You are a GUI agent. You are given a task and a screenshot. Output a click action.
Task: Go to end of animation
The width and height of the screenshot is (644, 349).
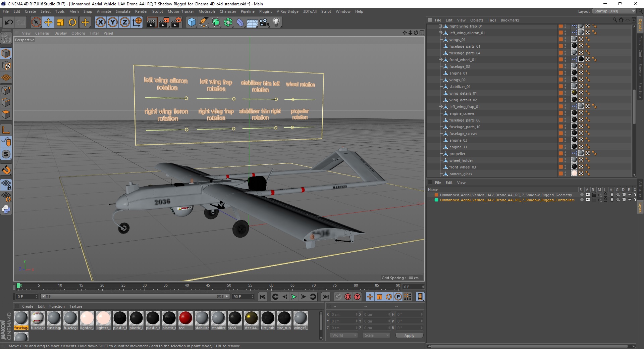tap(325, 297)
